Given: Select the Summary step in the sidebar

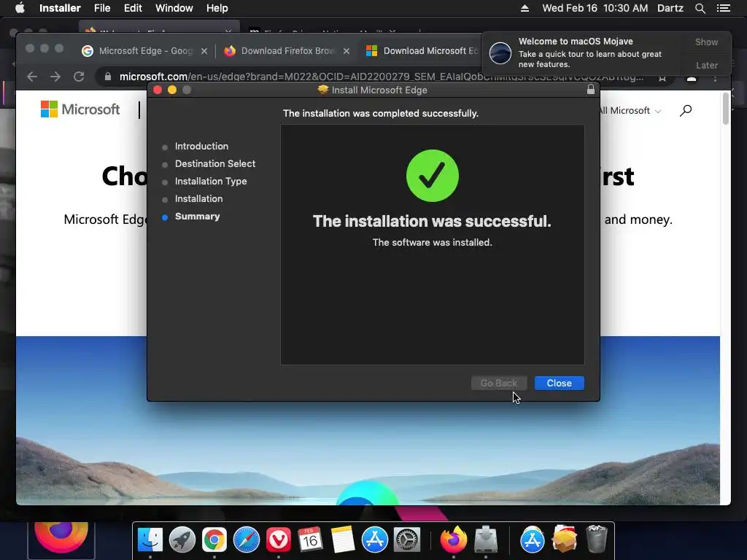Looking at the screenshot, I should coord(197,217).
